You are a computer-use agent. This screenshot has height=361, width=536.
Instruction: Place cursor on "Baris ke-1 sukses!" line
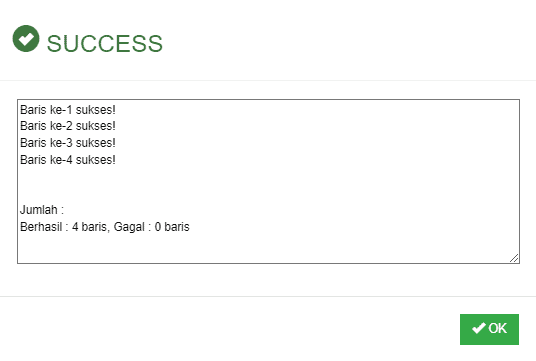tap(68, 110)
